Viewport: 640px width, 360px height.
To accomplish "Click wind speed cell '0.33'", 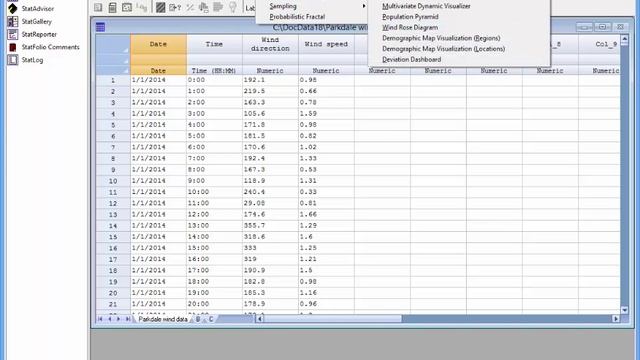I will [326, 192].
